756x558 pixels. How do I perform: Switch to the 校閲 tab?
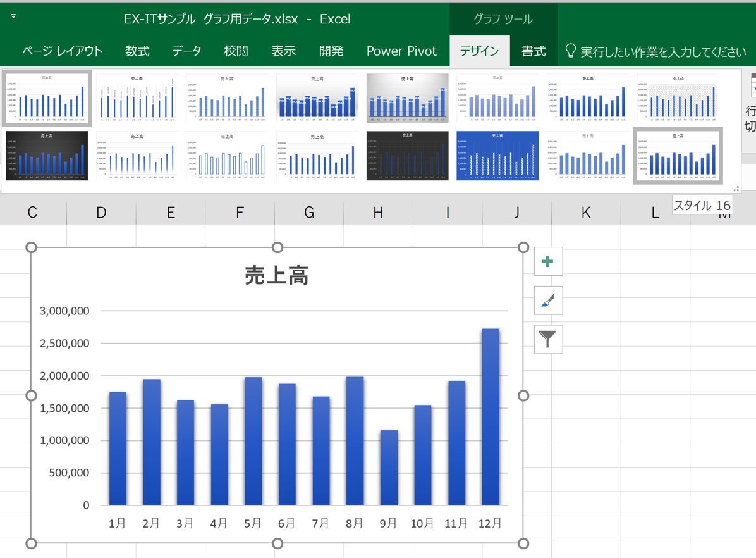236,51
